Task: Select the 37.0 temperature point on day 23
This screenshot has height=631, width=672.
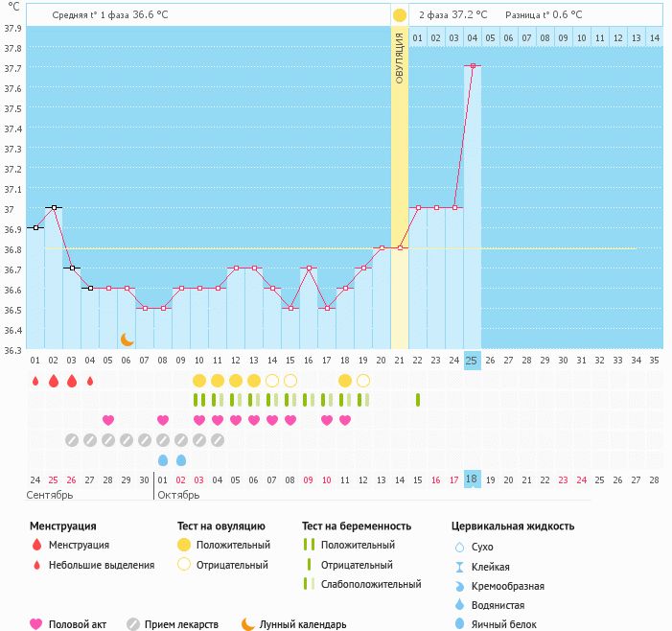Action: pos(436,207)
